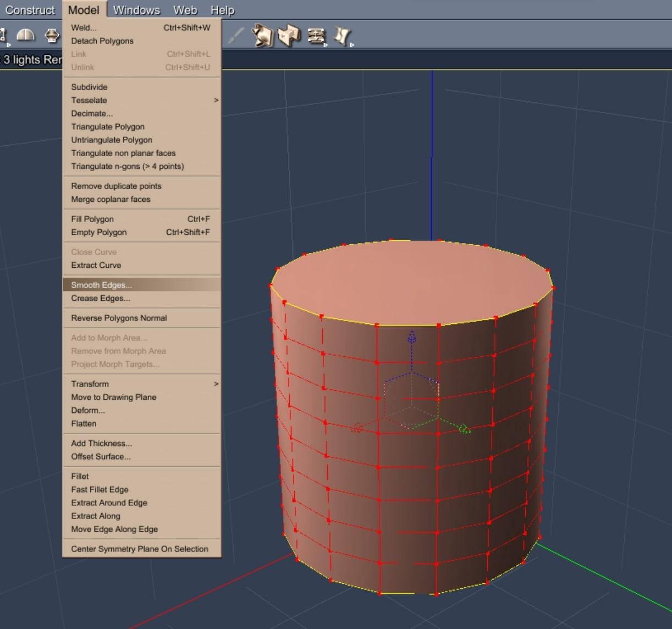Viewport: 672px width, 629px height.
Task: Click the disabled Remove from Morph Area entry
Action: pos(142,351)
